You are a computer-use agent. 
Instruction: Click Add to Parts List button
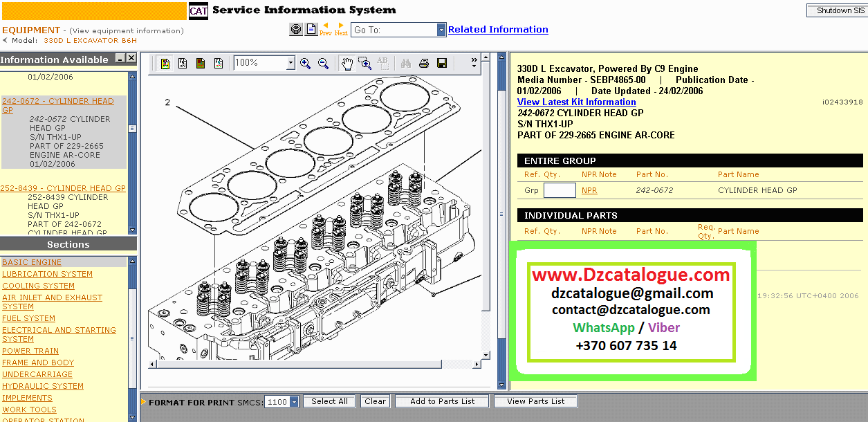pos(443,401)
